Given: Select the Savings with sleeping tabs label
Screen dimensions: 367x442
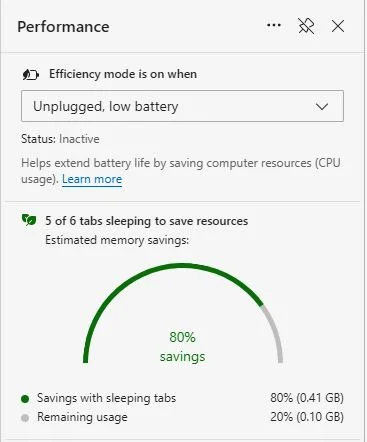Looking at the screenshot, I should pyautogui.click(x=106, y=398).
